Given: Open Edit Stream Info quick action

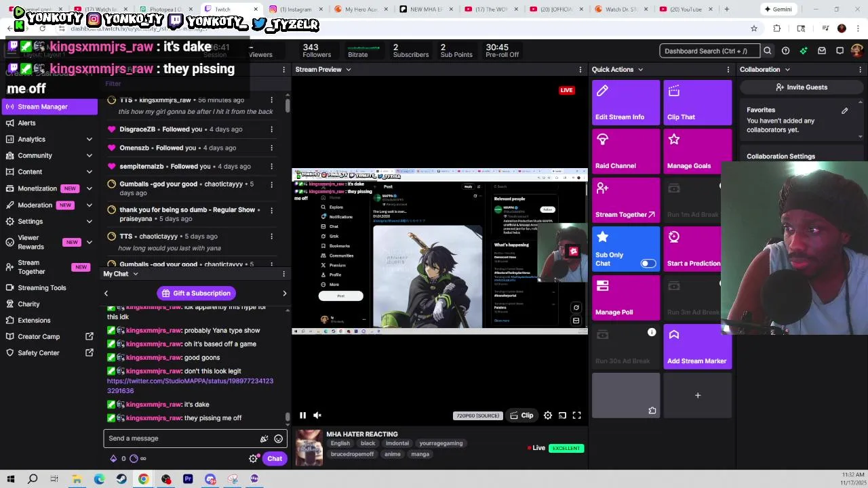Looking at the screenshot, I should [625, 103].
